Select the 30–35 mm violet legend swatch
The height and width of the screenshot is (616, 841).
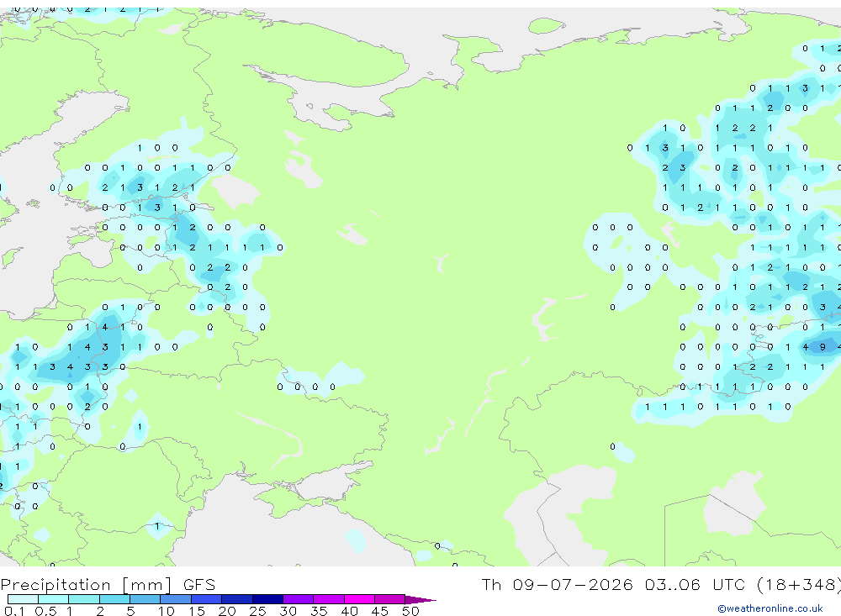pyautogui.click(x=299, y=599)
